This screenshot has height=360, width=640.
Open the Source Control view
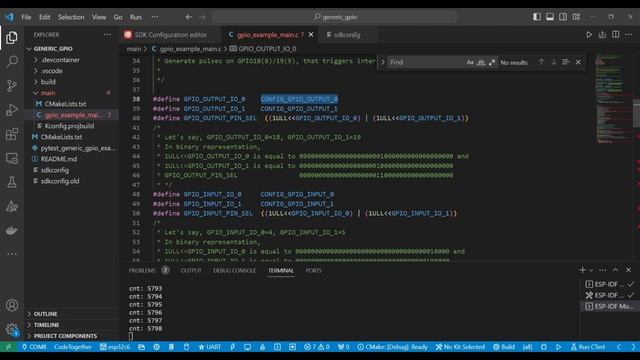[x=12, y=86]
